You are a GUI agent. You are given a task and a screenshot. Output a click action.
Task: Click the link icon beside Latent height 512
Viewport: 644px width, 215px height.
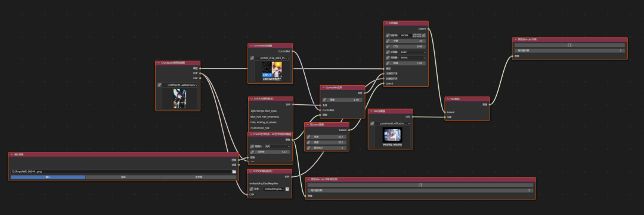click(x=308, y=142)
